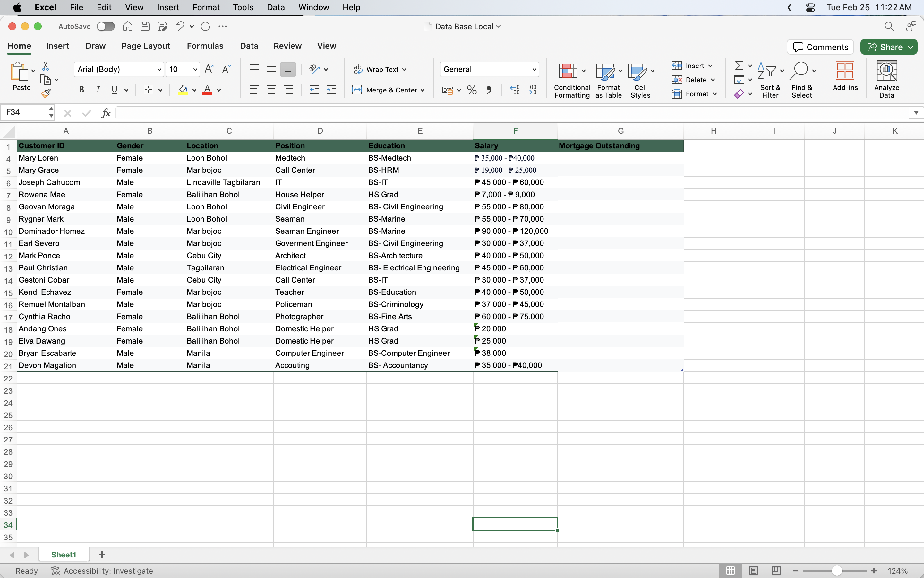This screenshot has height=578, width=924.
Task: Toggle the AutoSave switch
Action: (106, 26)
